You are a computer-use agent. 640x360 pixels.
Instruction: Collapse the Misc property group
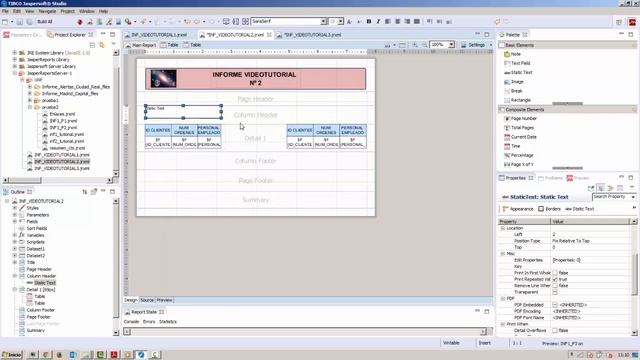[x=503, y=253]
